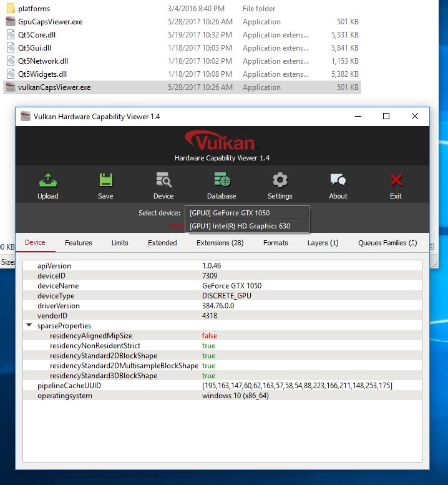
Task: Select the residencyStandard2DBlockShape row
Action: tap(222, 356)
